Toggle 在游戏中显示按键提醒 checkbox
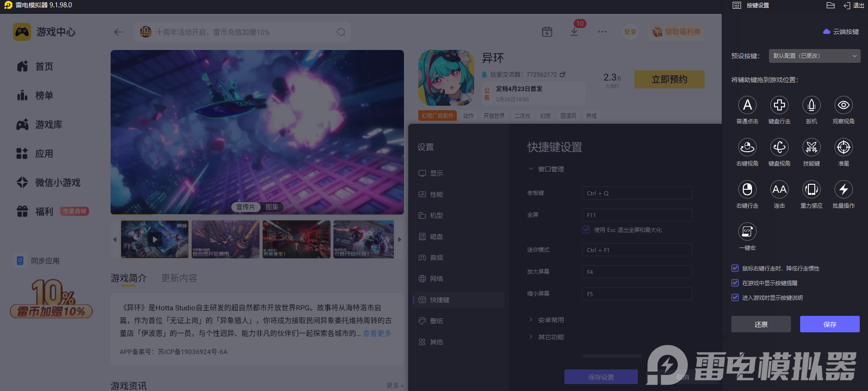This screenshot has width=868, height=391. tap(735, 283)
